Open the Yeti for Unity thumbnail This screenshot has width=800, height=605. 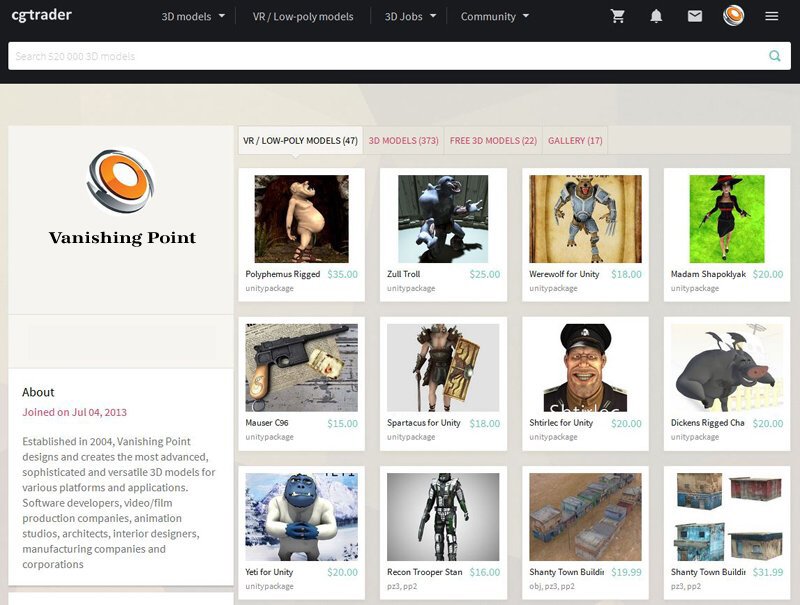(x=302, y=517)
